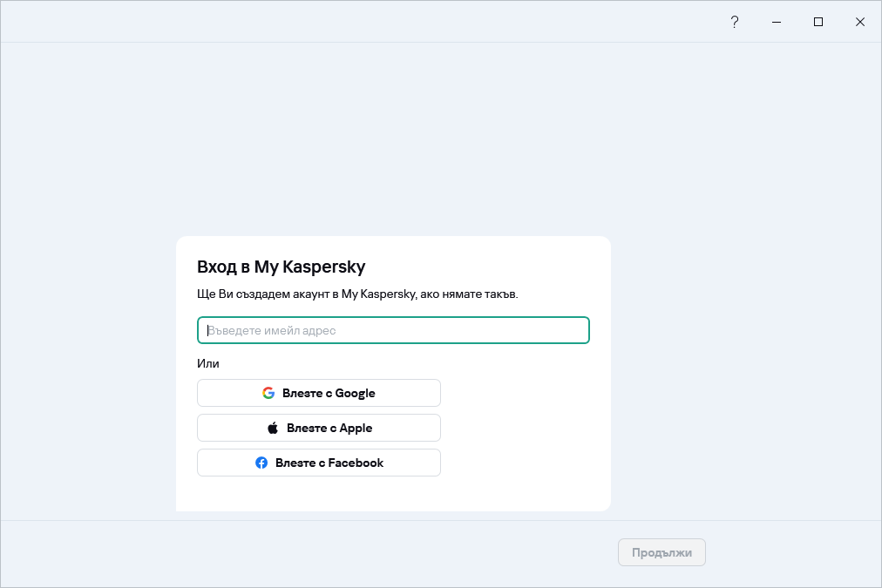The width and height of the screenshot is (882, 588).
Task: Click blank card space right of the Apple button
Action: pyautogui.click(x=523, y=428)
